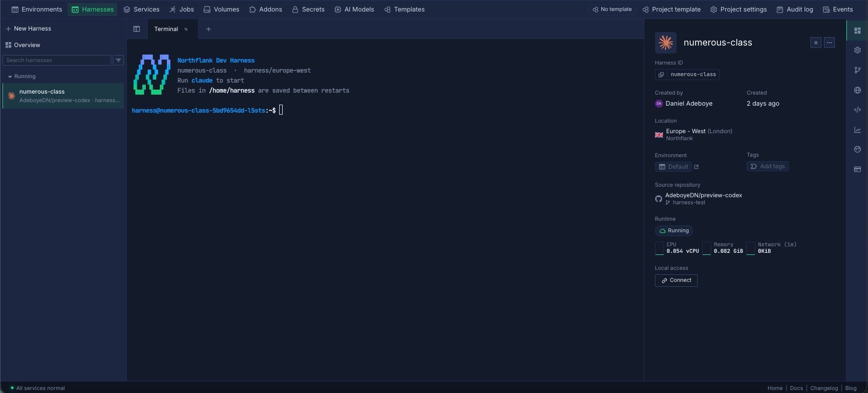Open the code brackets icon in right rail
868x393 pixels.
coord(857,110)
